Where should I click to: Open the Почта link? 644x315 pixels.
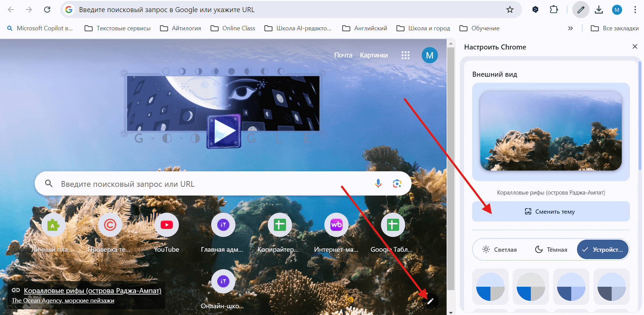(x=343, y=55)
